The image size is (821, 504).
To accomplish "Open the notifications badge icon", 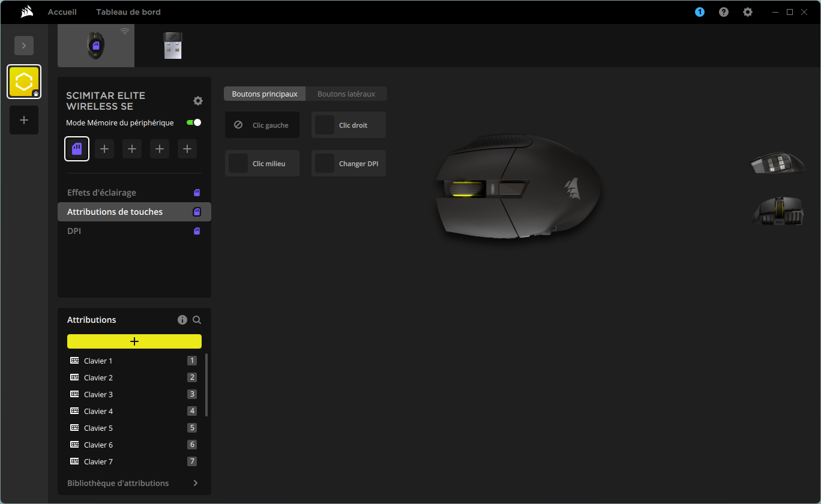I will 700,12.
